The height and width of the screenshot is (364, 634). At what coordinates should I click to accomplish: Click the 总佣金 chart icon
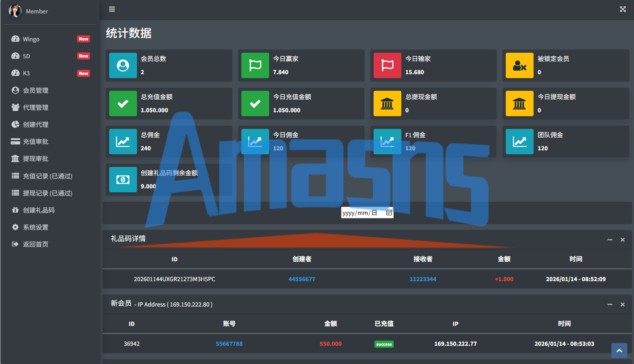pyautogui.click(x=123, y=142)
